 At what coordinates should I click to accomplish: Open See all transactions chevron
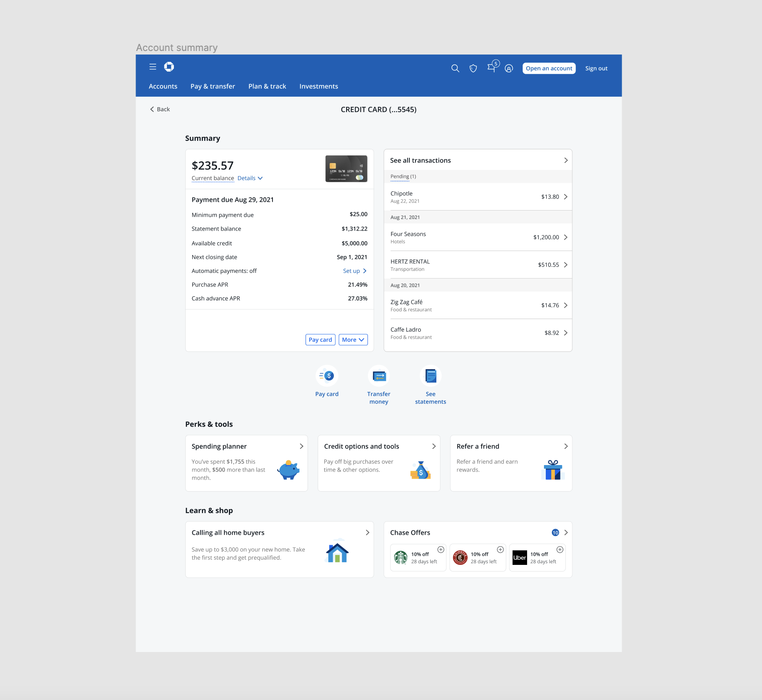click(566, 160)
